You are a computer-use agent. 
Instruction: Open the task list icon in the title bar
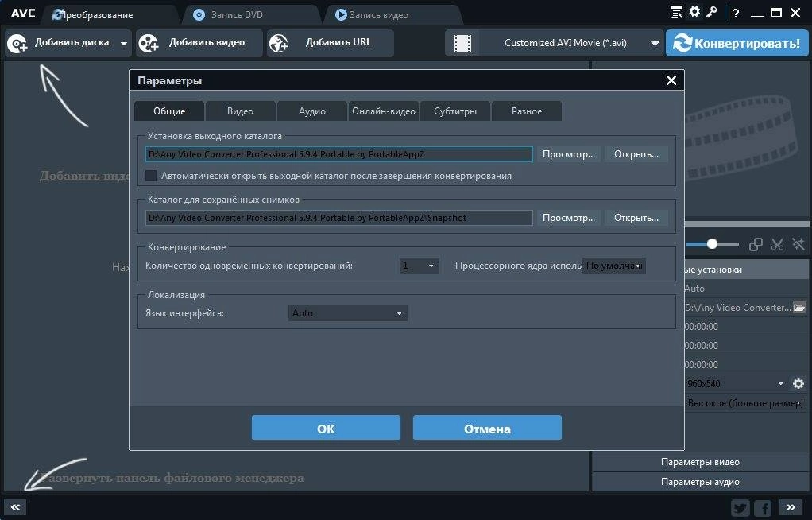click(676, 12)
